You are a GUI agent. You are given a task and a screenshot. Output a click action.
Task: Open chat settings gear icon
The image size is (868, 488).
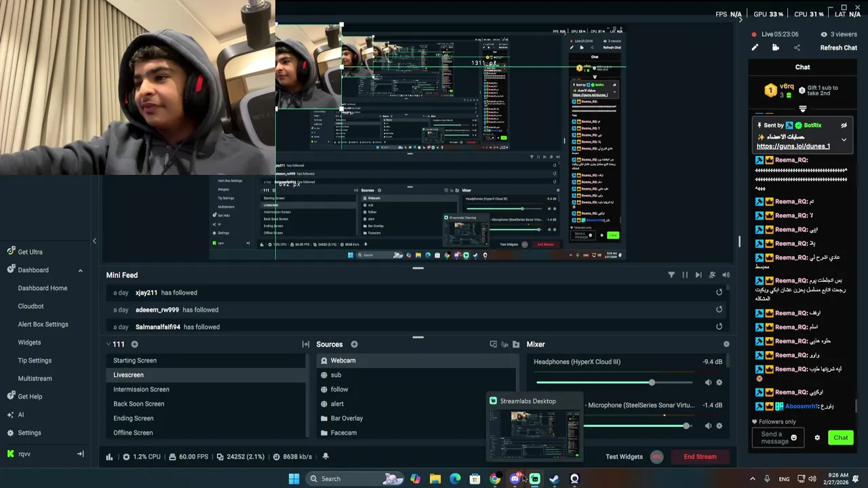[x=817, y=438]
